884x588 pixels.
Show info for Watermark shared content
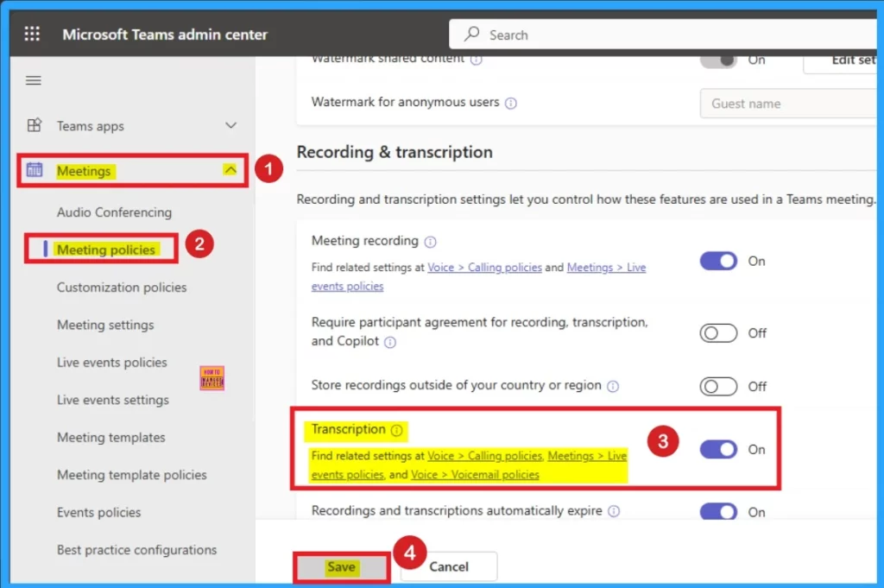477,60
